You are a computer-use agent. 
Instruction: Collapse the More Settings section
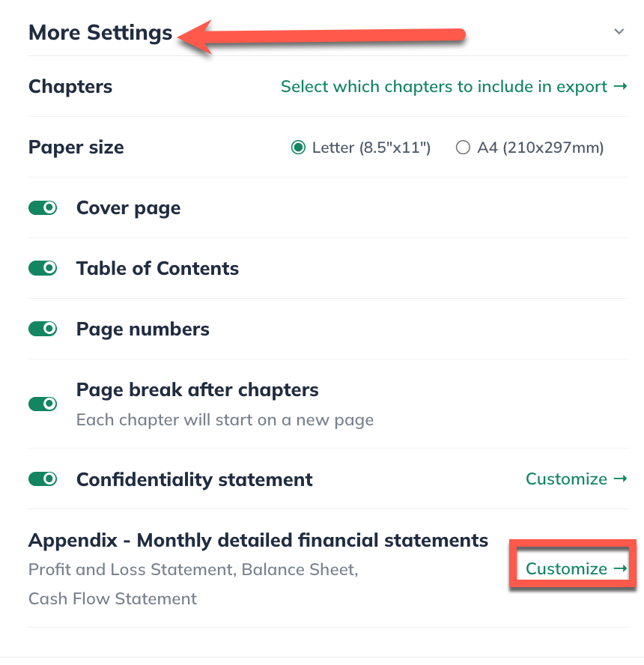pyautogui.click(x=619, y=32)
